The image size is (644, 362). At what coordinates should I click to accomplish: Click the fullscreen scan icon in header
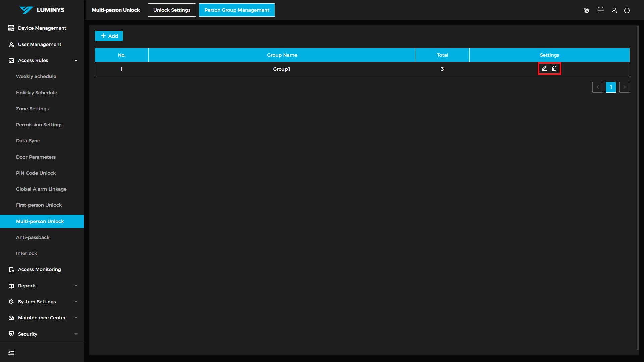(x=600, y=10)
